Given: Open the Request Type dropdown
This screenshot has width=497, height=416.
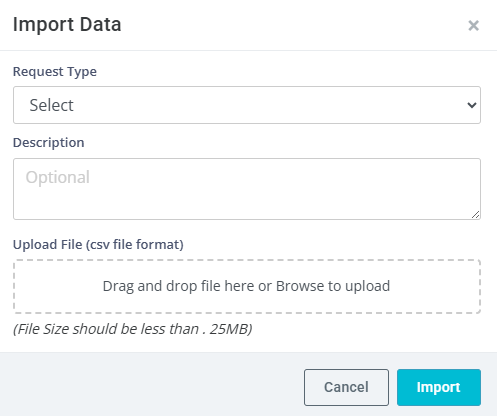Looking at the screenshot, I should pyautogui.click(x=247, y=105).
